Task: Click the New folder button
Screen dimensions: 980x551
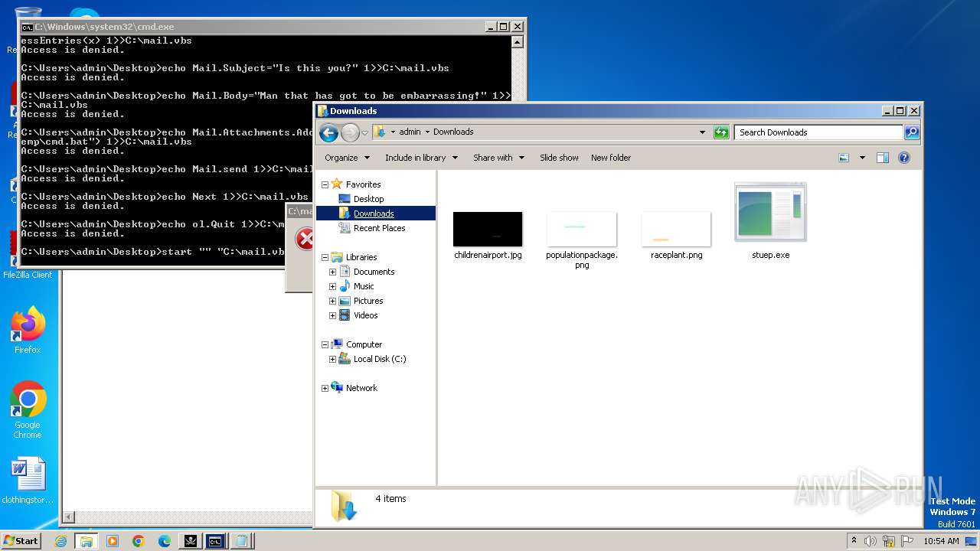Action: coord(611,158)
